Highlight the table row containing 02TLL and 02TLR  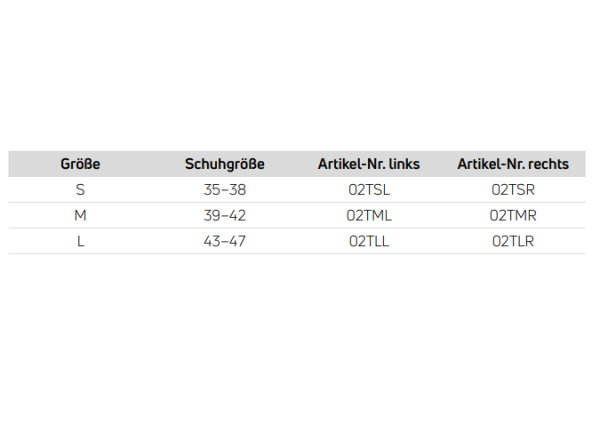(x=296, y=241)
